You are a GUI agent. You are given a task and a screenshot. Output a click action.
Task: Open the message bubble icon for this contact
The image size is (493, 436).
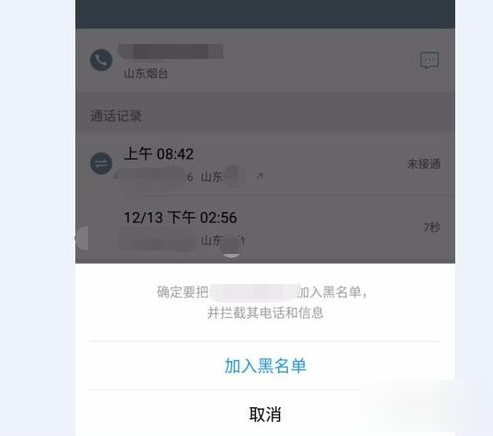click(429, 60)
